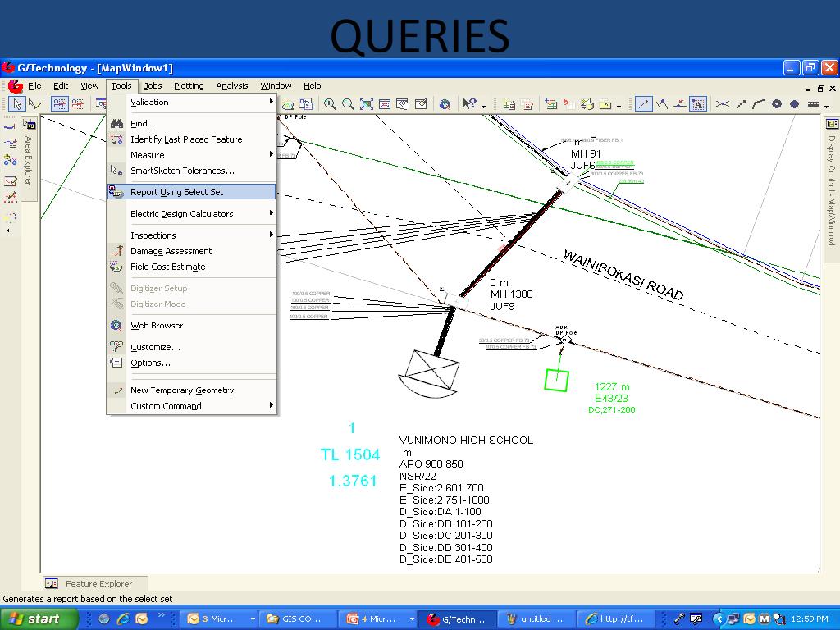Select the curved arc toolbar tool
The width and height of the screenshot is (840, 630).
(758, 104)
